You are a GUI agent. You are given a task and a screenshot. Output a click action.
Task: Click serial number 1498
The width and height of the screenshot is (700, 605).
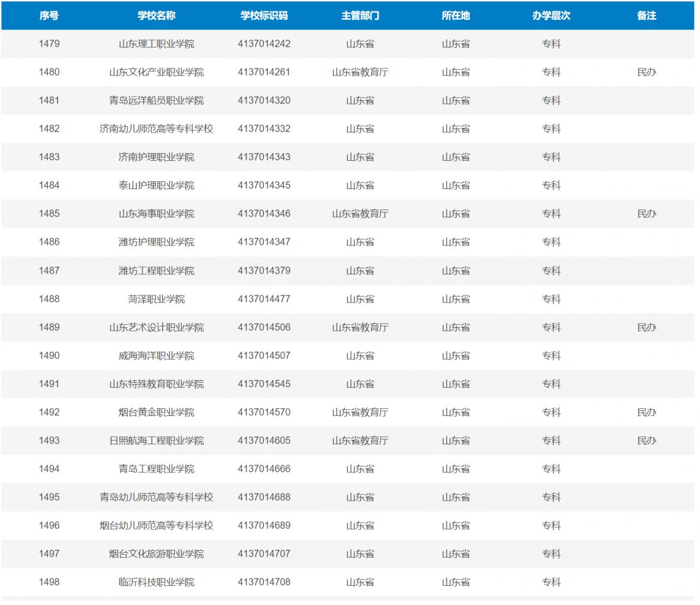pyautogui.click(x=49, y=582)
